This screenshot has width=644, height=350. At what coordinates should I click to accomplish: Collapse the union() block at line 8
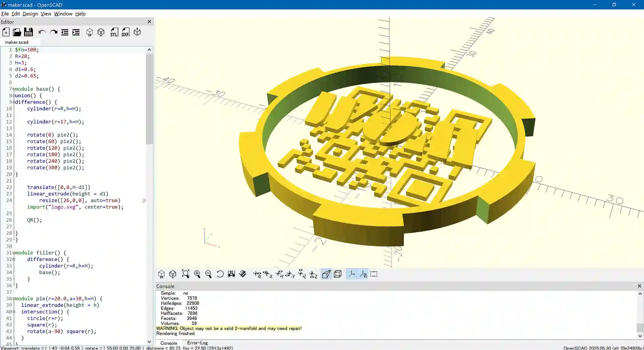(14, 95)
